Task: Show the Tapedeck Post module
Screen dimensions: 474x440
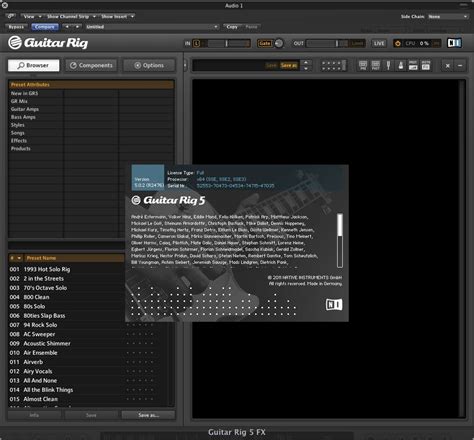Action: pos(376,65)
